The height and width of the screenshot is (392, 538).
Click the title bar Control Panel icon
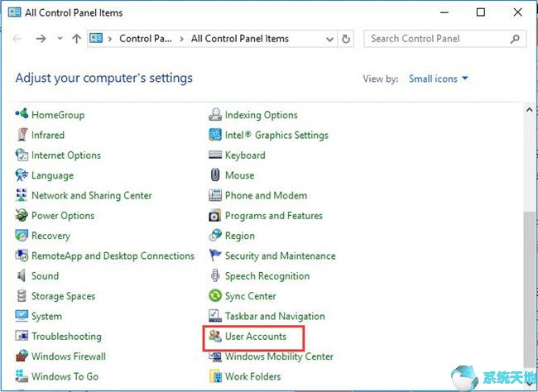[14, 12]
